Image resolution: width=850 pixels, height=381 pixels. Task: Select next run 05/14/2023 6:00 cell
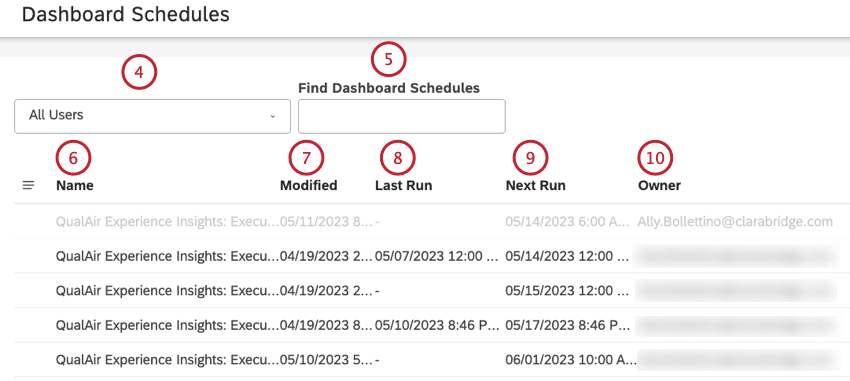click(567, 221)
